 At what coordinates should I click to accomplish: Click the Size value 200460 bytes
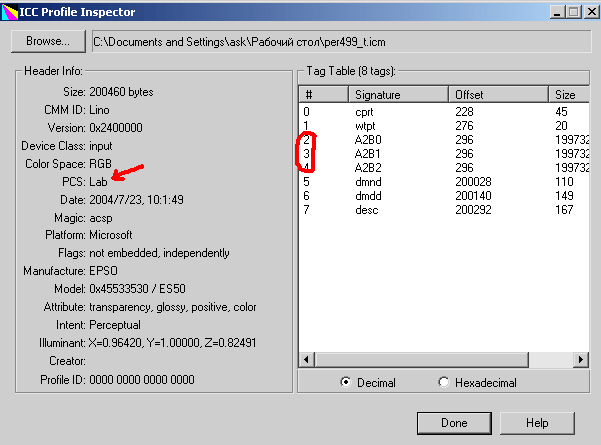coord(121,92)
